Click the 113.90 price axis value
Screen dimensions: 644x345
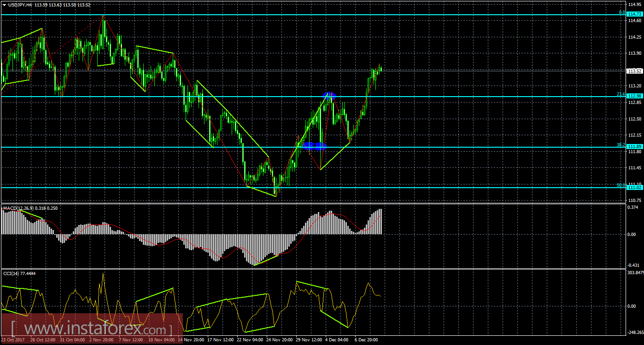634,53
